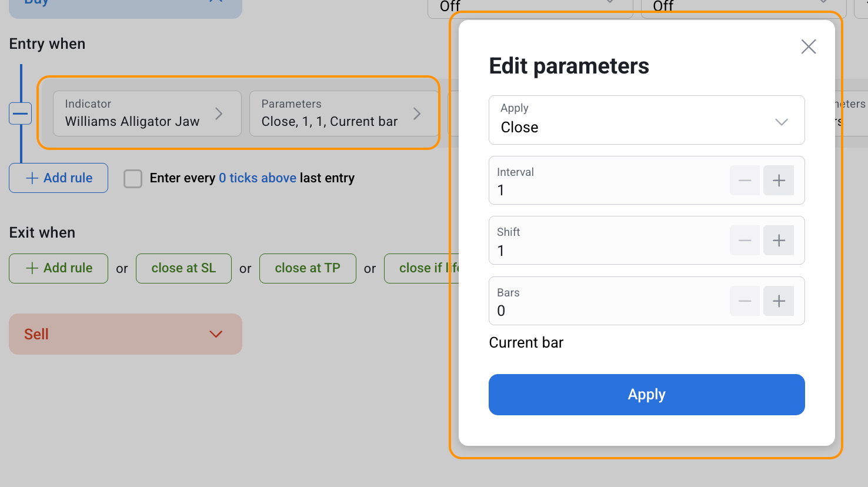Decrease the Interval value with minus

coord(745,181)
